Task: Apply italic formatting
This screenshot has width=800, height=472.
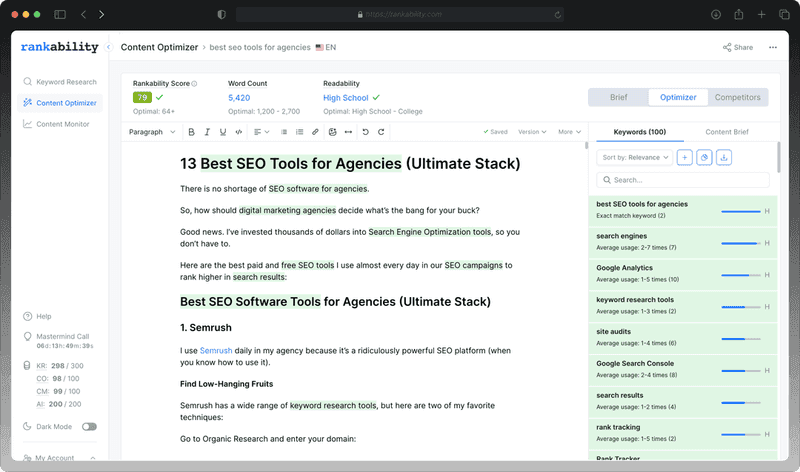Action: pyautogui.click(x=207, y=132)
